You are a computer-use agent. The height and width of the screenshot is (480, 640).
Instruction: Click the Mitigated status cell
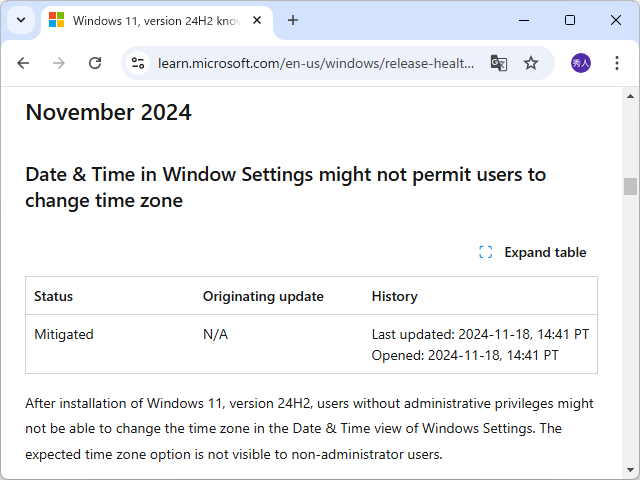tap(64, 334)
